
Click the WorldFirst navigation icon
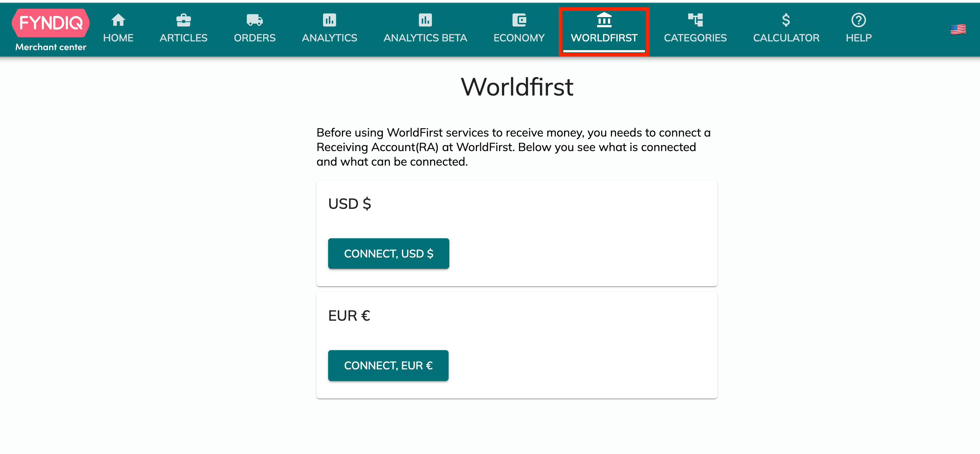(604, 19)
